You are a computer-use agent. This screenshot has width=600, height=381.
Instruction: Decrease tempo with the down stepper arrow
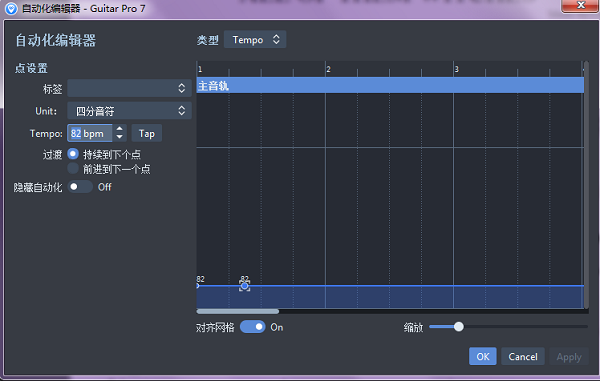120,137
